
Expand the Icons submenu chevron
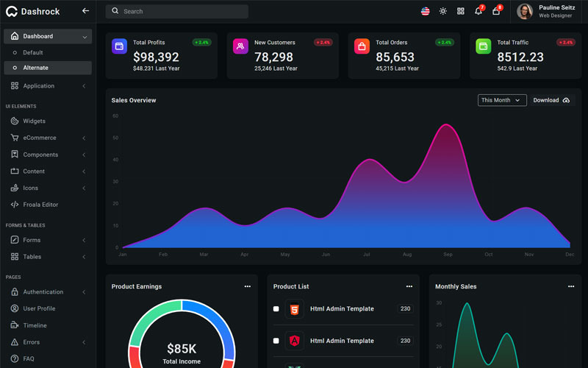point(84,188)
